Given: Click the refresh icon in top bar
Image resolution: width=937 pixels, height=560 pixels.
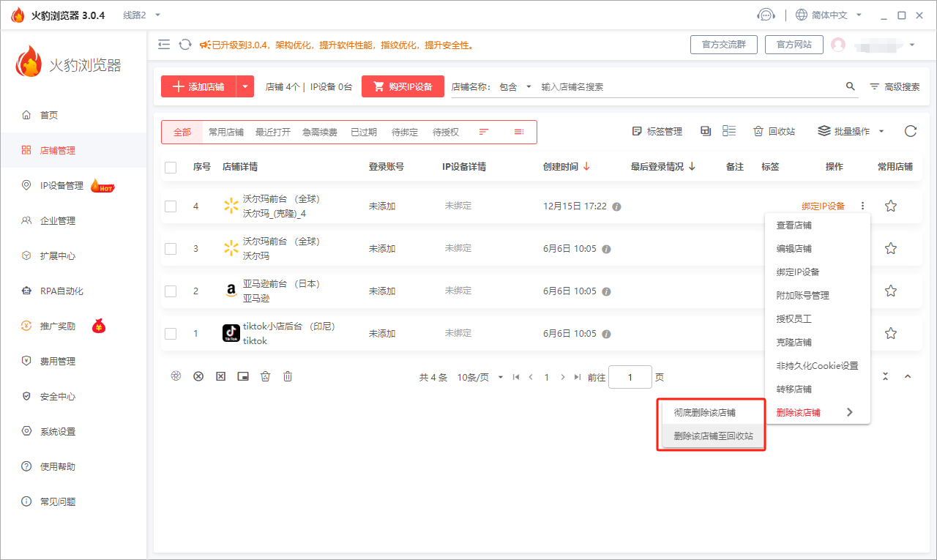Looking at the screenshot, I should 185,45.
